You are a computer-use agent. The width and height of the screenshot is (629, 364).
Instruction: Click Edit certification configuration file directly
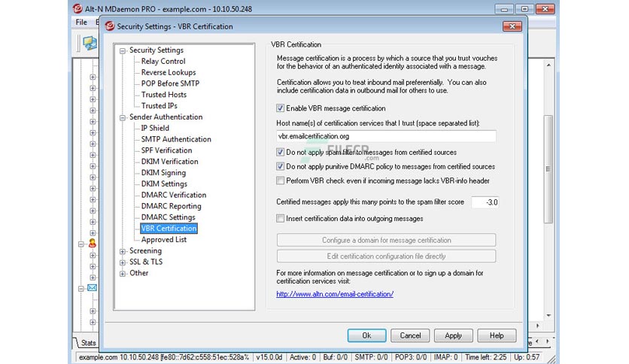coord(386,256)
